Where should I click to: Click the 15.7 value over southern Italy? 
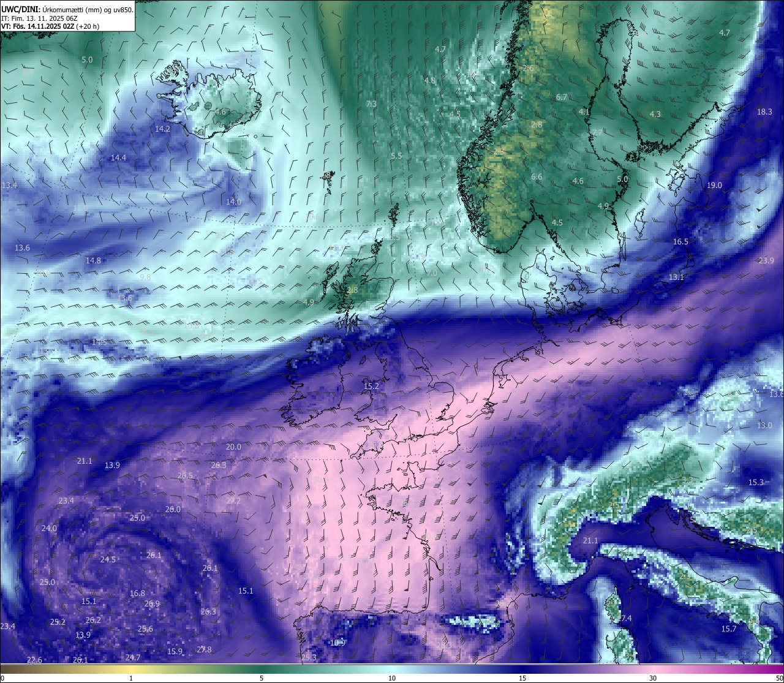click(x=729, y=629)
